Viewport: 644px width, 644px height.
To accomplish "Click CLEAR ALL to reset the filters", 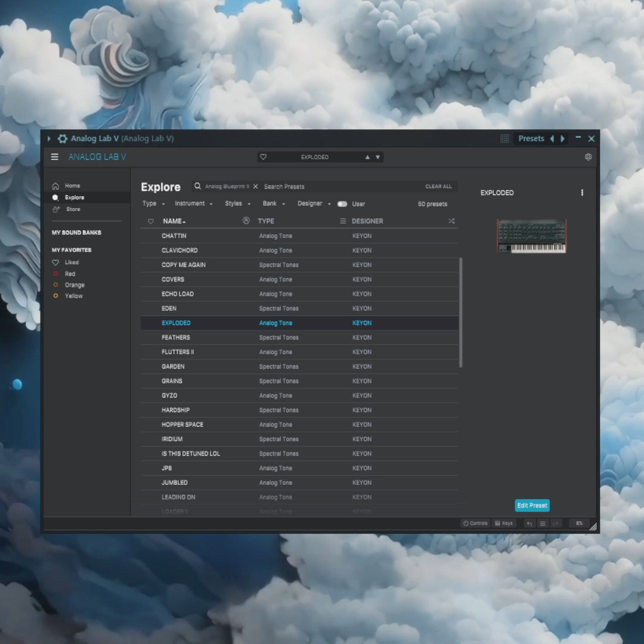I will click(x=438, y=187).
